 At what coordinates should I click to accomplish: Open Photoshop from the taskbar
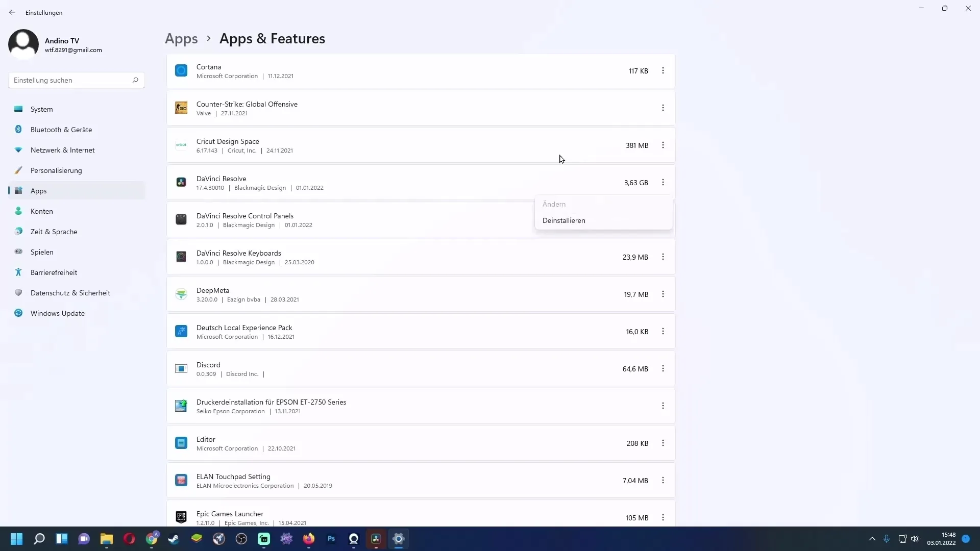[x=331, y=539]
